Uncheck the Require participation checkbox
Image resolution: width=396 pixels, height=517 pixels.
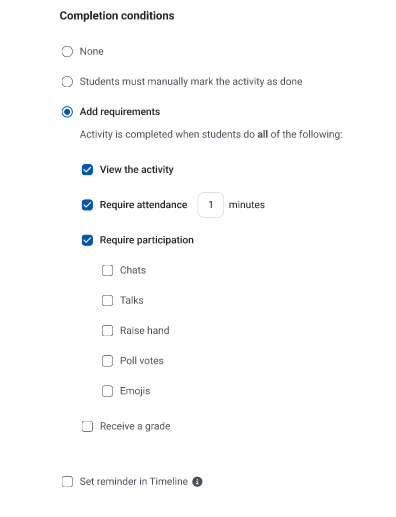(87, 240)
